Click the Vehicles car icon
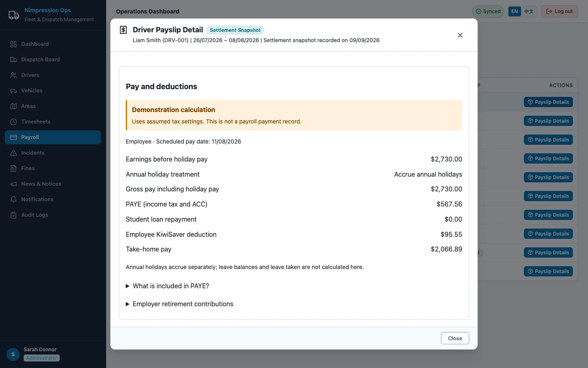This screenshot has height=368, width=588. (x=13, y=91)
